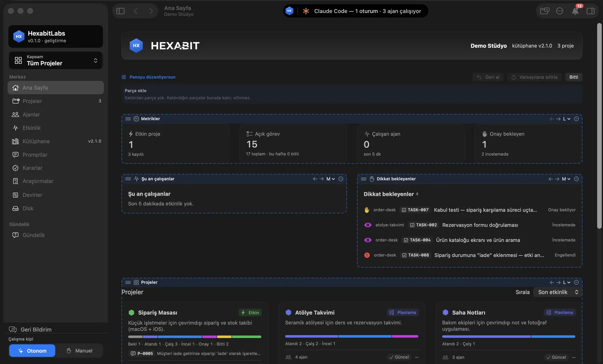Viewport: 603px width, 364px height.
Task: Move Dikkat bekleyenler widget left with arrow
Action: click(x=551, y=179)
